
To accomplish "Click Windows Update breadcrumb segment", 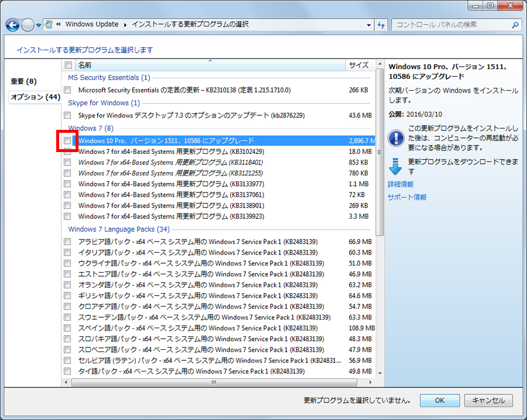I will pos(92,24).
